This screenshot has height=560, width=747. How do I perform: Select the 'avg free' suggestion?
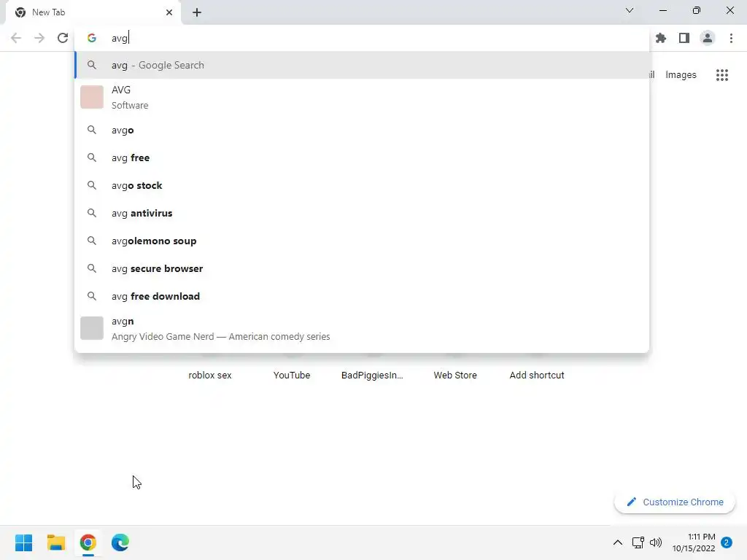click(362, 157)
